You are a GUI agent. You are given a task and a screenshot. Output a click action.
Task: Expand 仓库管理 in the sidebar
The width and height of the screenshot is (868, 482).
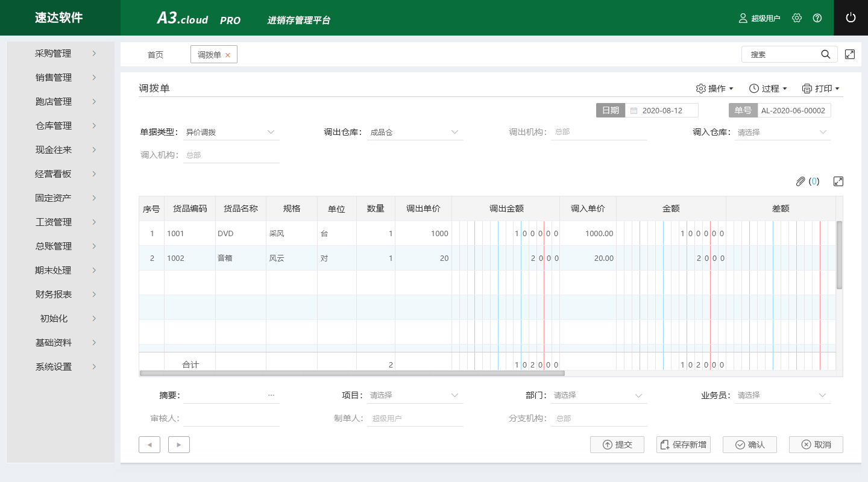[60, 126]
